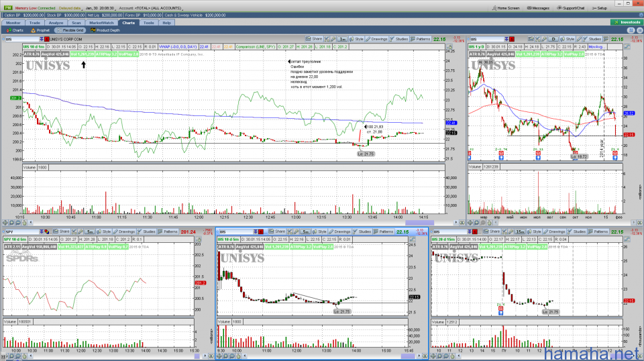
Task: Switch to the Monitor tab
Action: coord(13,23)
